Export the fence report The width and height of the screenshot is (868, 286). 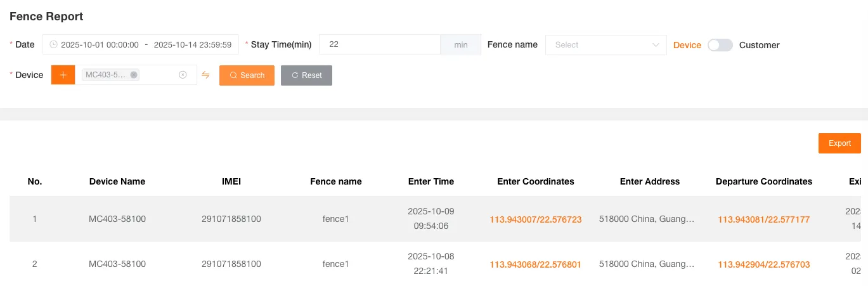tap(839, 143)
